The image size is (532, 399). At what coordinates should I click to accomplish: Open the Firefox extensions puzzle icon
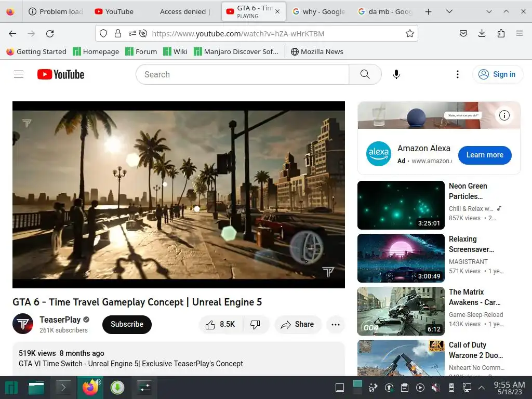click(x=501, y=33)
